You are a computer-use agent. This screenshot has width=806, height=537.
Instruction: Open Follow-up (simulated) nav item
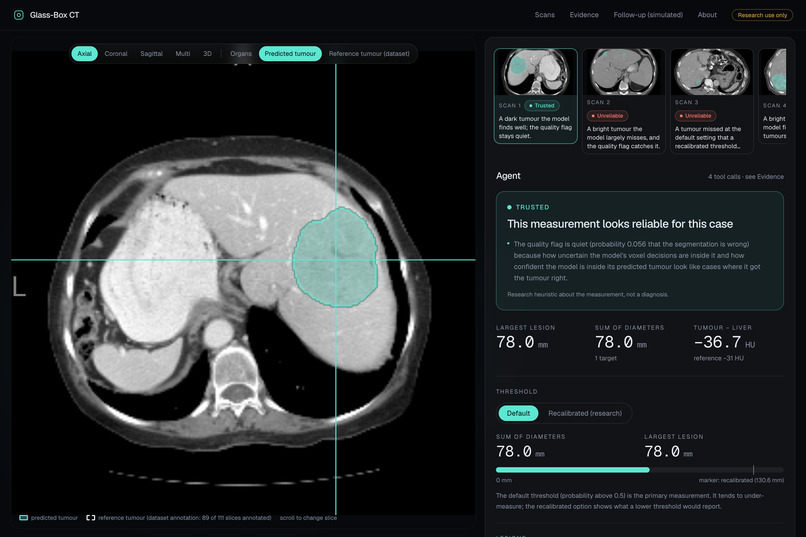tap(648, 15)
